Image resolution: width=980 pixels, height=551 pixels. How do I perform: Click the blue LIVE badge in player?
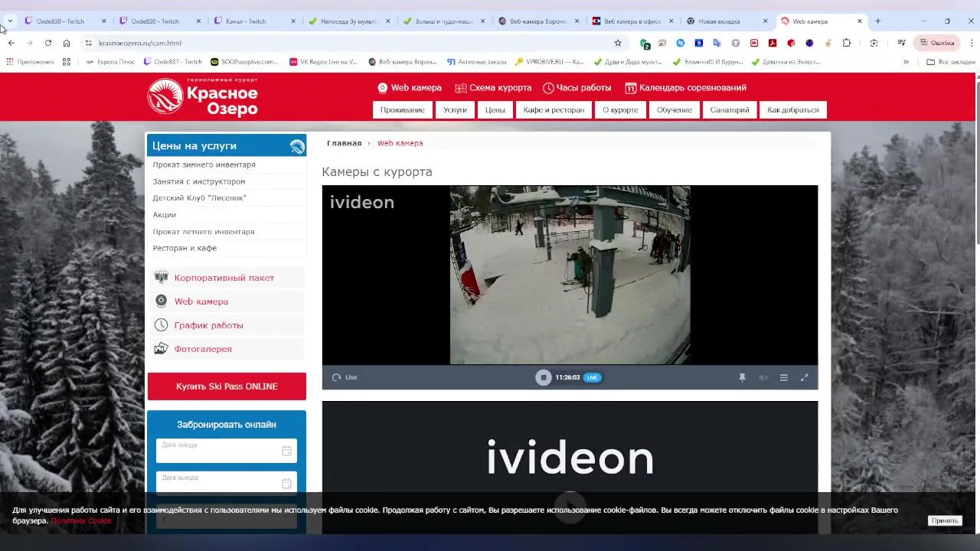[592, 377]
